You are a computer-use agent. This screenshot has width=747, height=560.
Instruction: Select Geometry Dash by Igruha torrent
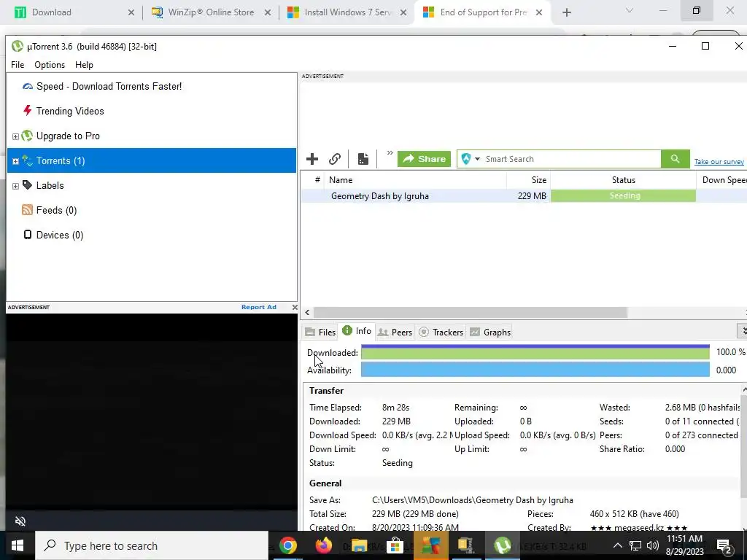(379, 195)
